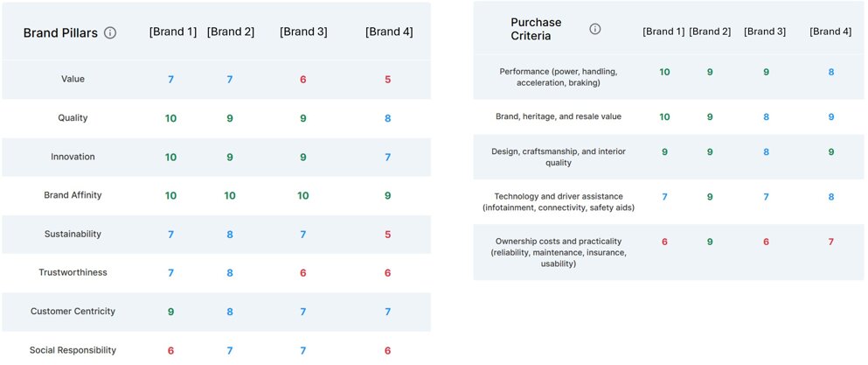Click the info icon beside Brand Pillars
This screenshot has width=868, height=365.
point(110,33)
